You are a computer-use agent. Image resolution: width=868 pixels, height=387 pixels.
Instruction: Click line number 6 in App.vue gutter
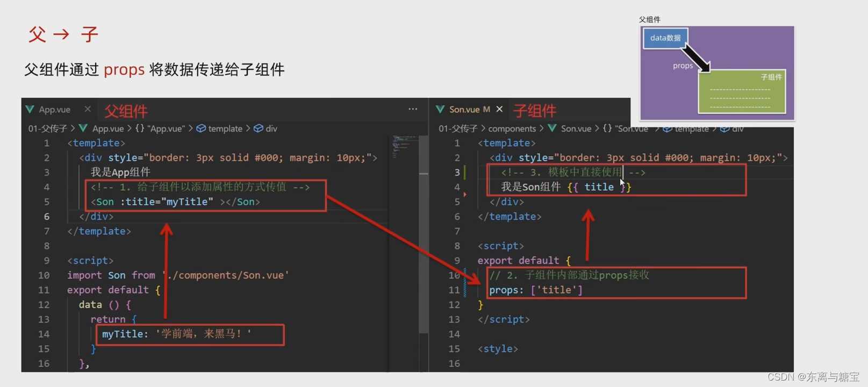point(47,216)
